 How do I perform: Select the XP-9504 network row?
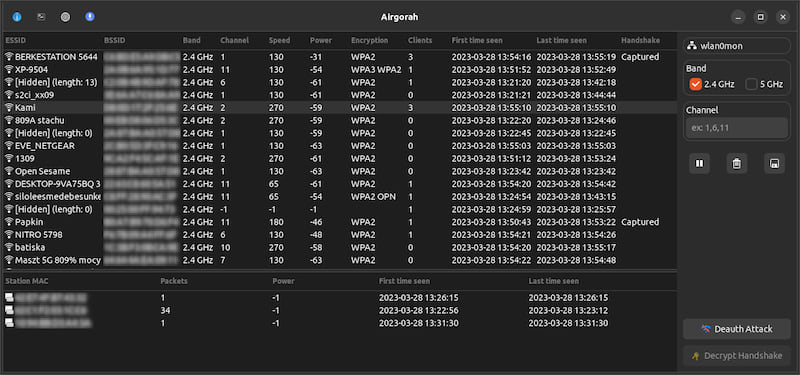(339, 69)
